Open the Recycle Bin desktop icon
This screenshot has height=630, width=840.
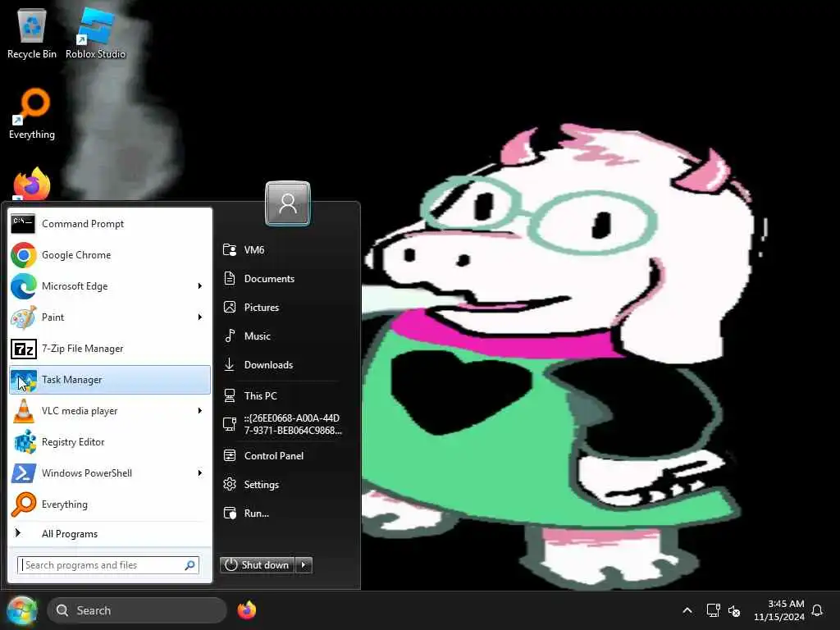[32, 33]
